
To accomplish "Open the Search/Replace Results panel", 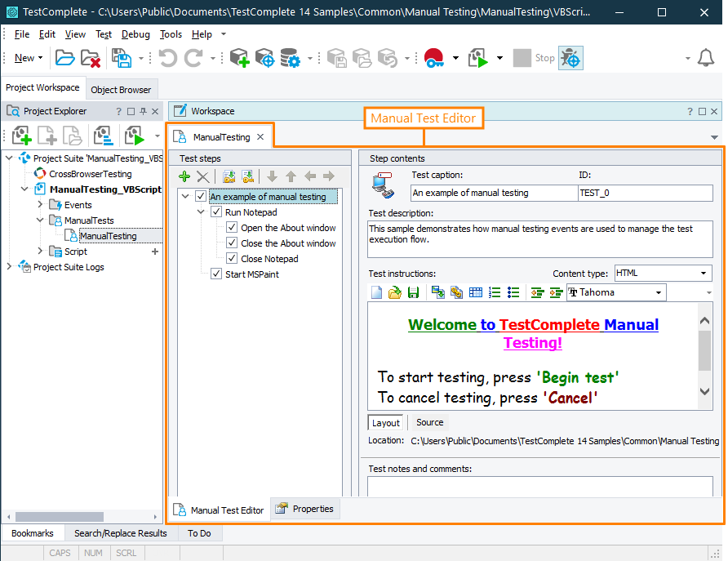I will tap(120, 532).
